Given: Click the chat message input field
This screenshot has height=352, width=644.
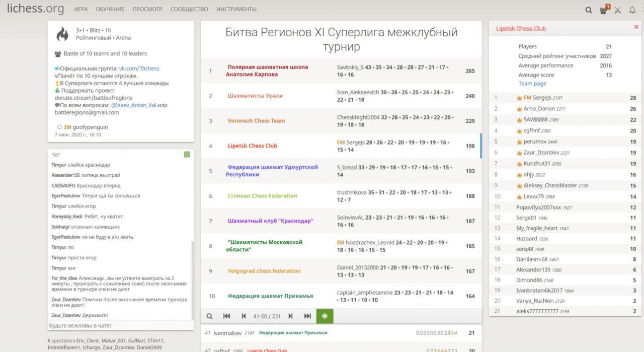Looking at the screenshot, I should [x=120, y=326].
